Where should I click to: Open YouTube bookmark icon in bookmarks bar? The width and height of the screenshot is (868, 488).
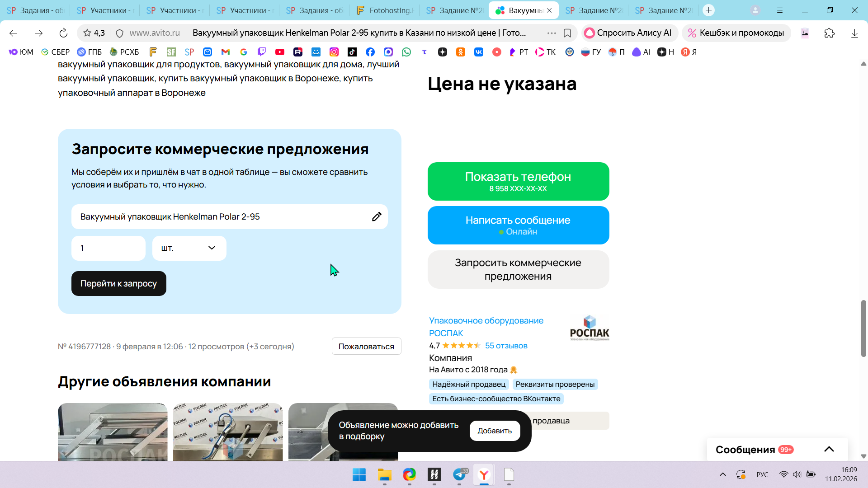coord(280,52)
